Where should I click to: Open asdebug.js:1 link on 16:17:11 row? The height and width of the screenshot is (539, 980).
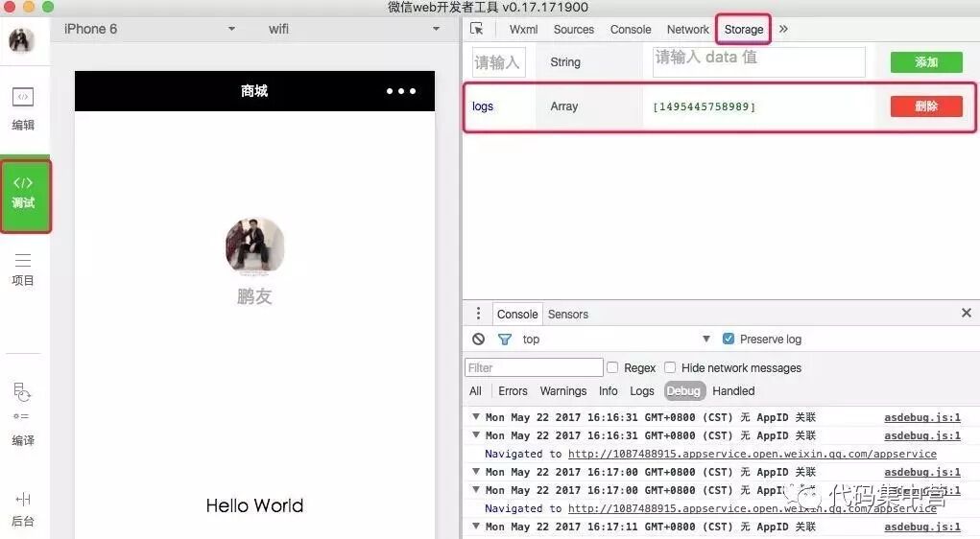tap(922, 527)
